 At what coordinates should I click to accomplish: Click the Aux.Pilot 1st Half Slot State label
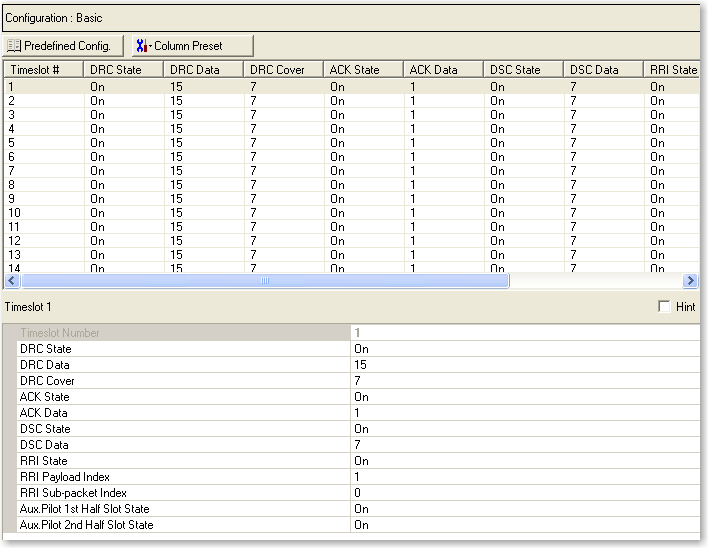click(x=84, y=509)
